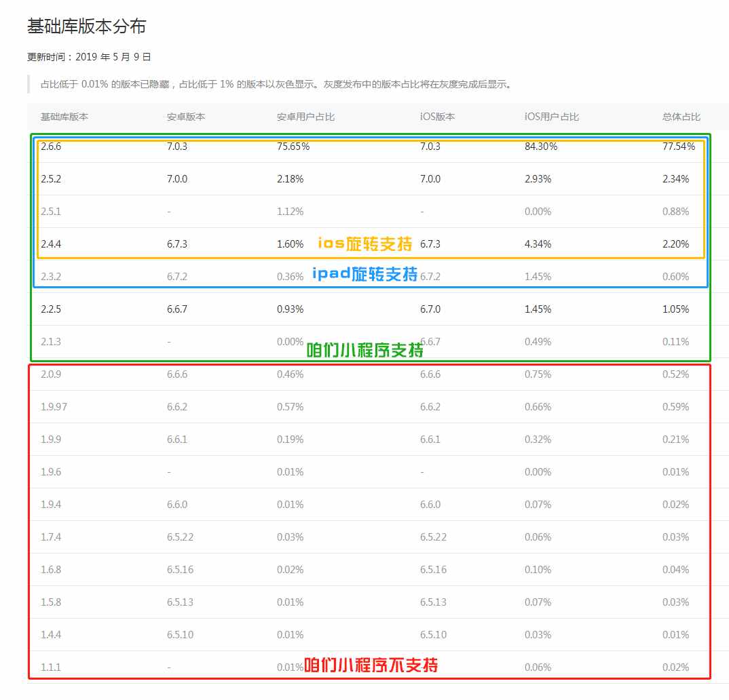Select the update date 2019 年 5 月 9 日

[x=113, y=57]
